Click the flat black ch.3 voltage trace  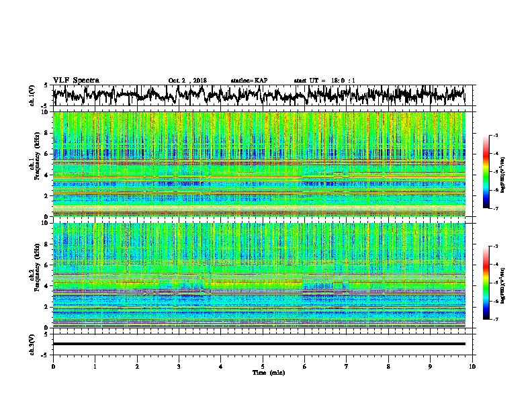(259, 344)
